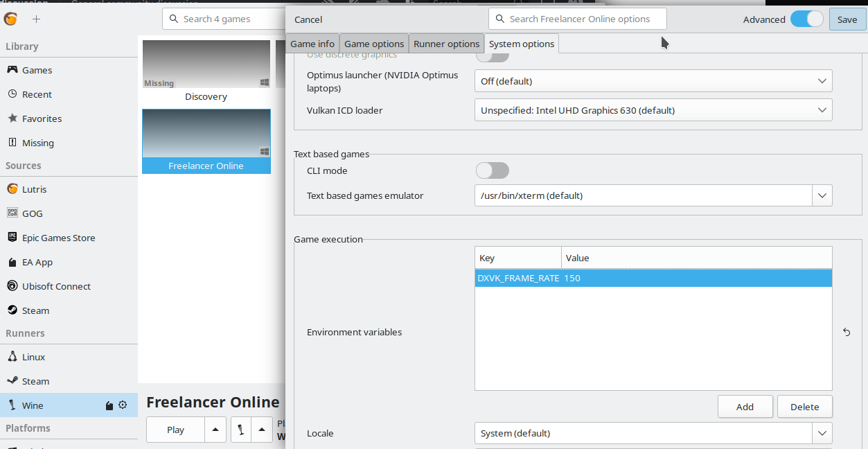Play Freelancer Online
Screen dimensions: 868x449
click(176, 430)
